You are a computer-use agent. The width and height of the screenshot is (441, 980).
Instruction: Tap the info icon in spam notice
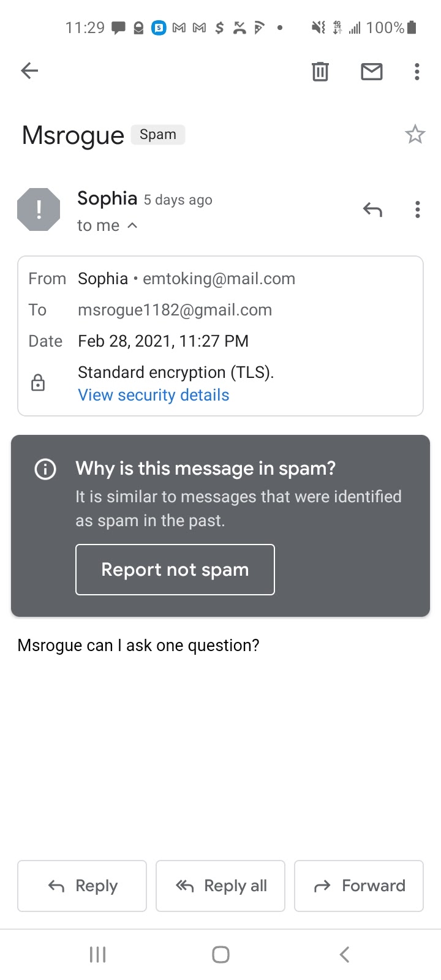45,469
